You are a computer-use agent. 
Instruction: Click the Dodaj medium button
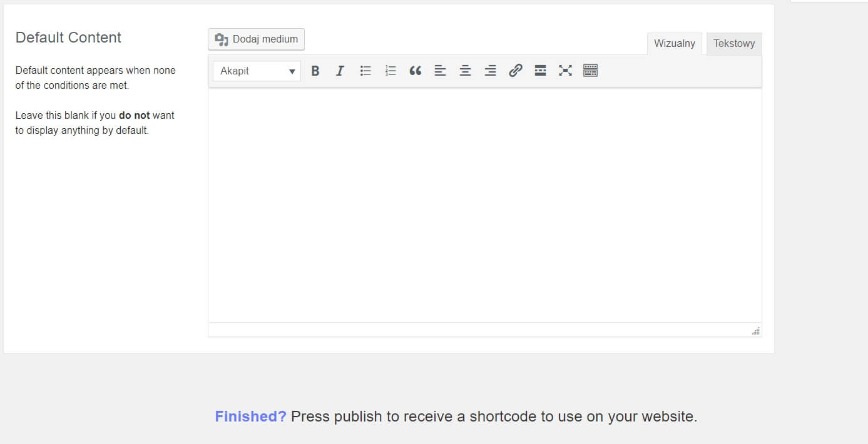click(x=255, y=39)
